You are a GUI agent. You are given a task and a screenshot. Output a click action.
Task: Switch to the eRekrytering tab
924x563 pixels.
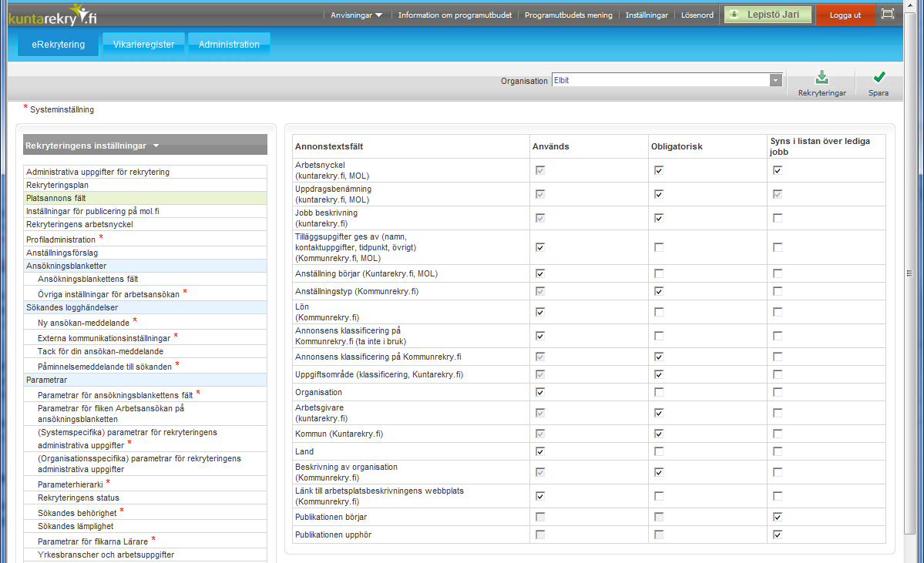pos(59,44)
